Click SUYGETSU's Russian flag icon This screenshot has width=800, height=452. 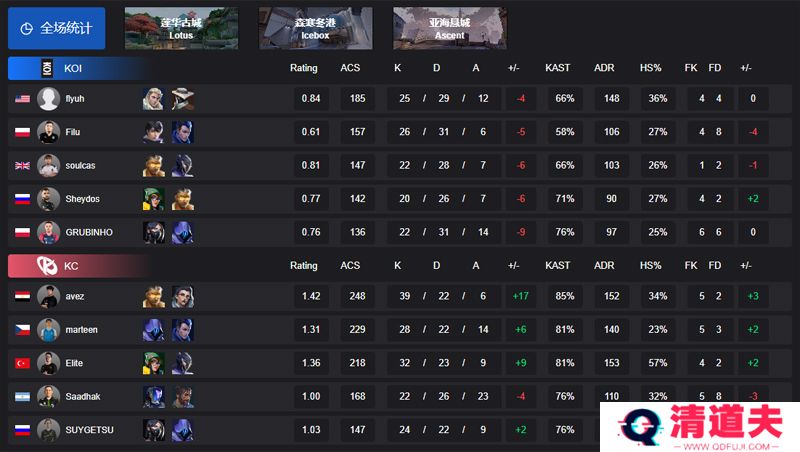tap(22, 430)
